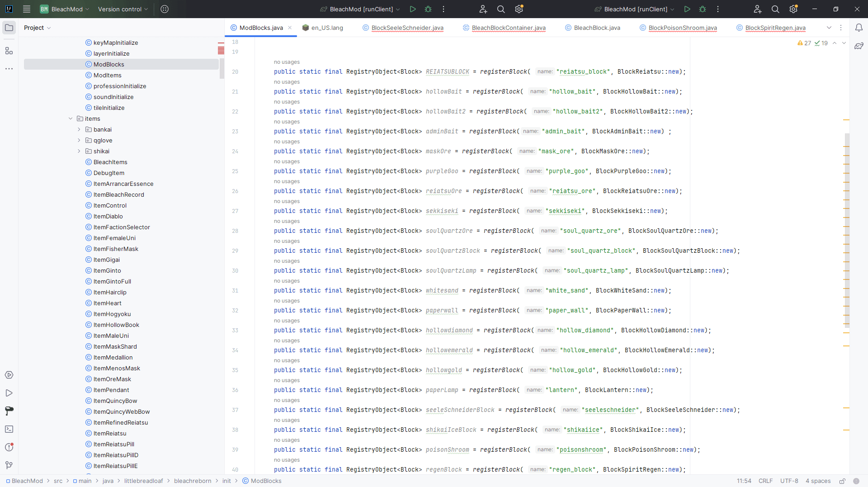Click breadcrumb 'littlebreadloaf' in status bar
Screen dimensions: 868x487
143,481
